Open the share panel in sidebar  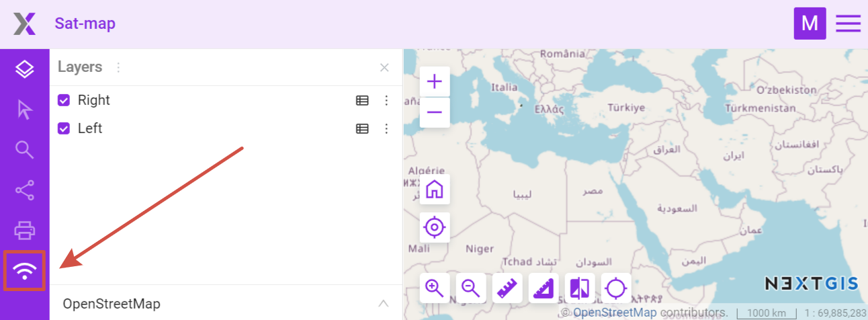pyautogui.click(x=25, y=190)
